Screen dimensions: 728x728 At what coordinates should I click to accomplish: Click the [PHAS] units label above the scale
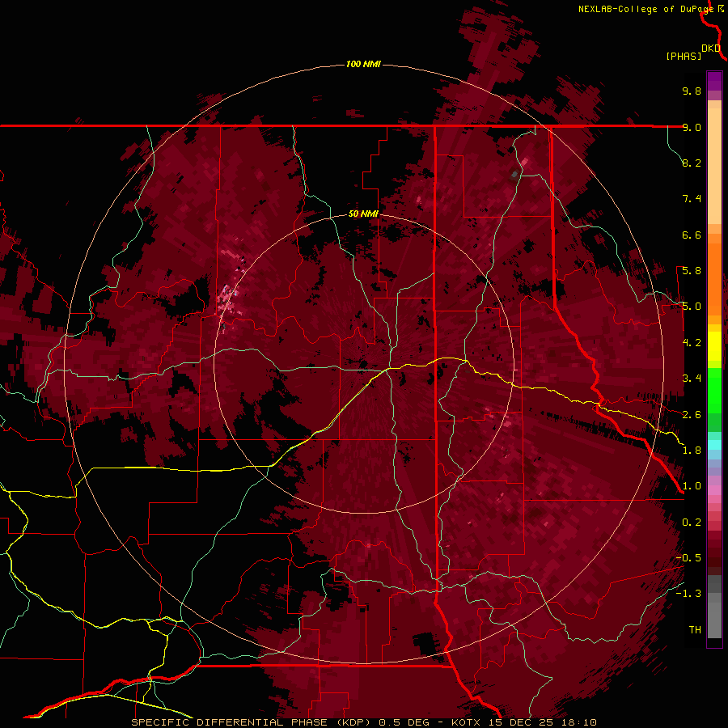(x=684, y=56)
